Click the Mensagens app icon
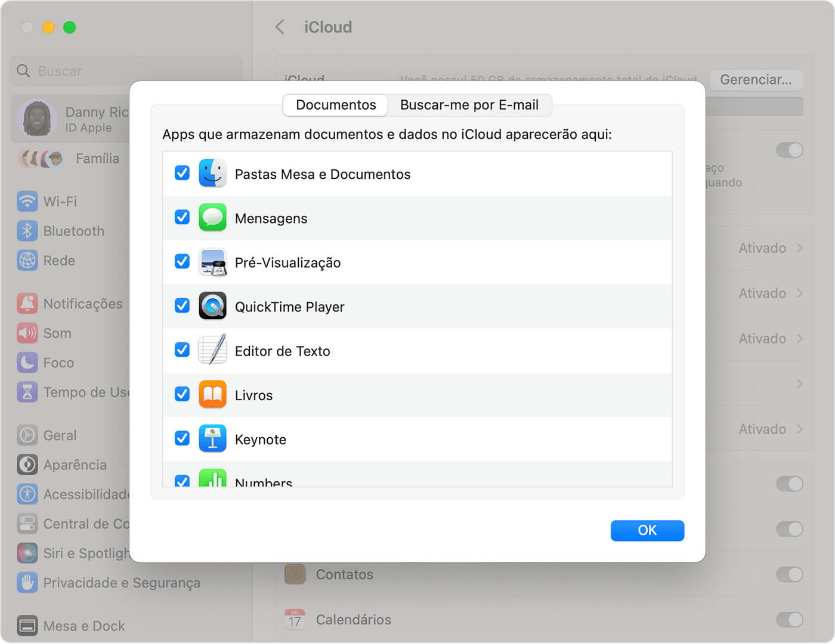Image resolution: width=835 pixels, height=644 pixels. pos(212,218)
